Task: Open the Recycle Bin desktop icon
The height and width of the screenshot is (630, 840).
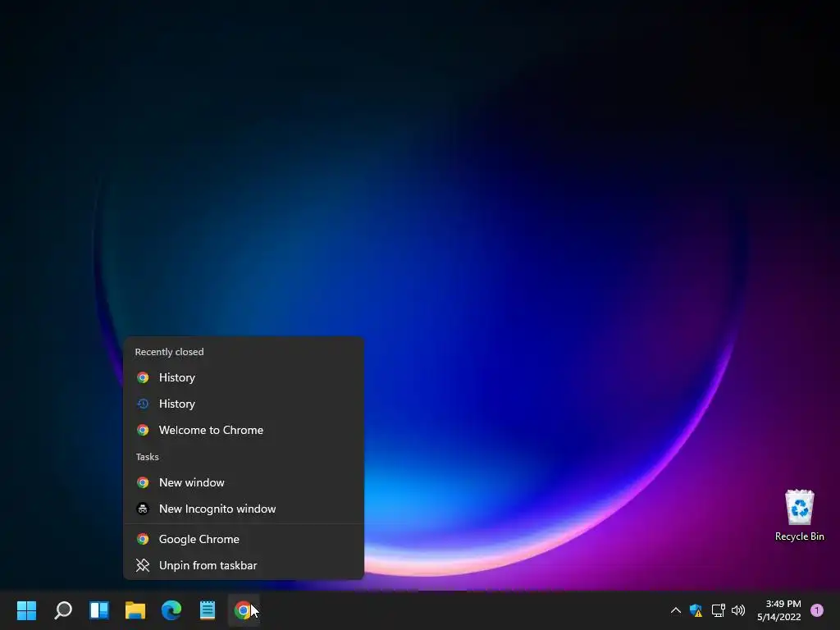Action: click(799, 515)
